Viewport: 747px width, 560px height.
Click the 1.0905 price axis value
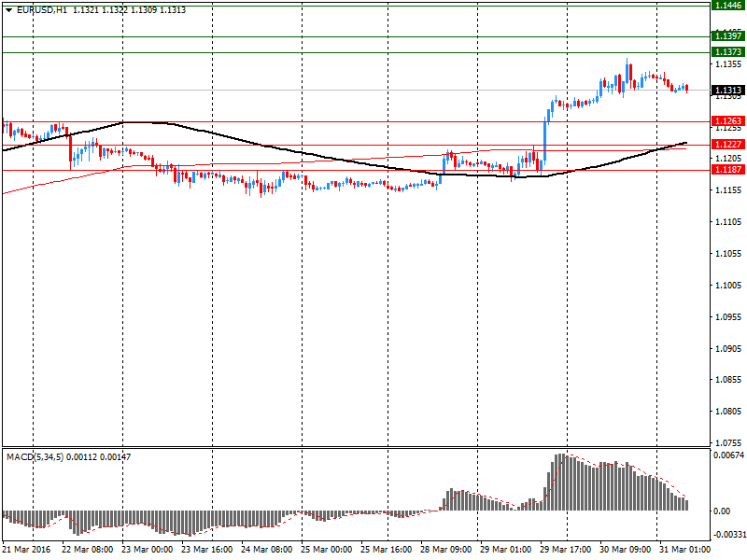[x=728, y=348]
